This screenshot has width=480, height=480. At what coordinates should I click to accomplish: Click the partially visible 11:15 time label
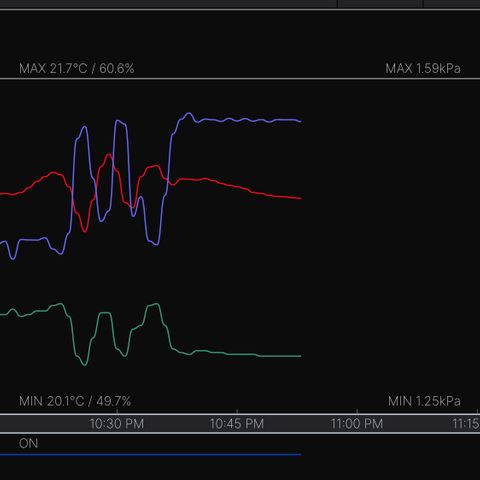pos(466,424)
